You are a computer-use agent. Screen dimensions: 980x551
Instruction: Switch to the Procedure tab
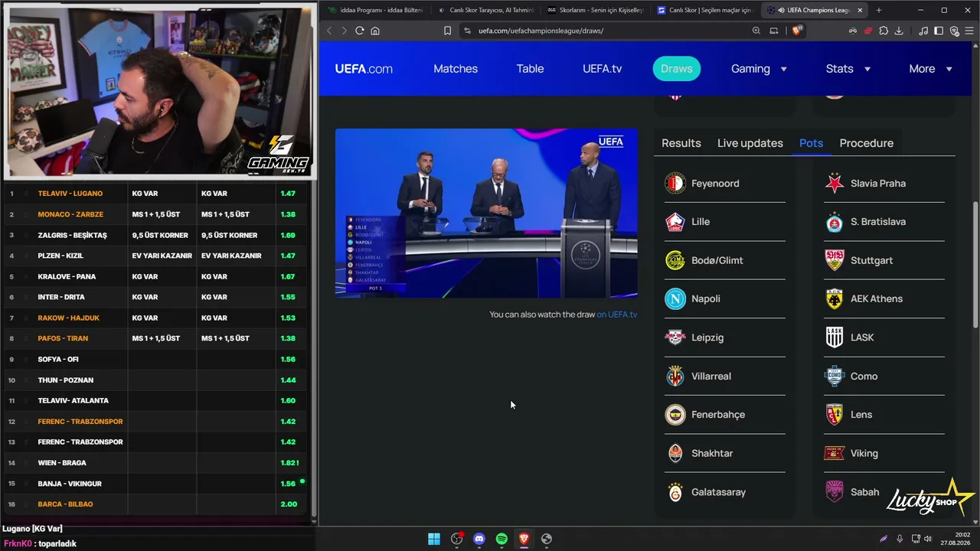tap(867, 143)
